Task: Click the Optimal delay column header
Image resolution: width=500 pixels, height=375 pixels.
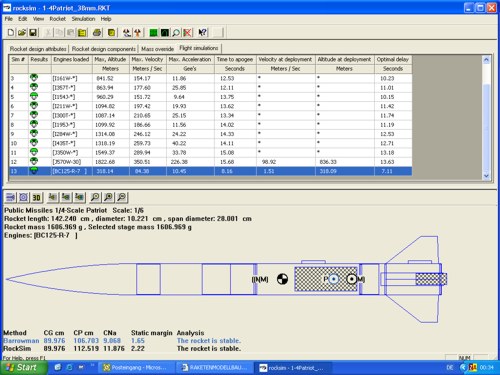Action: point(393,59)
